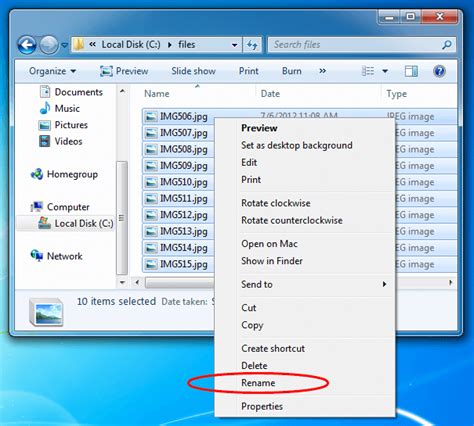This screenshot has width=474, height=426.
Task: Click the search magnifier icon
Action: coord(447,45)
